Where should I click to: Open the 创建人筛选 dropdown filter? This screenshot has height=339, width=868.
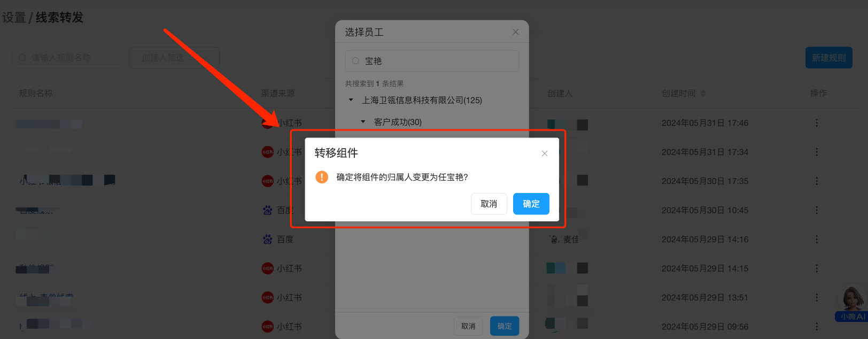[174, 58]
